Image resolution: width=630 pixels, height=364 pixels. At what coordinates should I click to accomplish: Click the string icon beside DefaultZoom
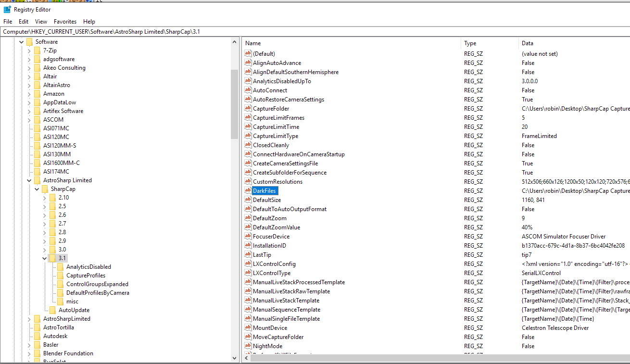[248, 218]
